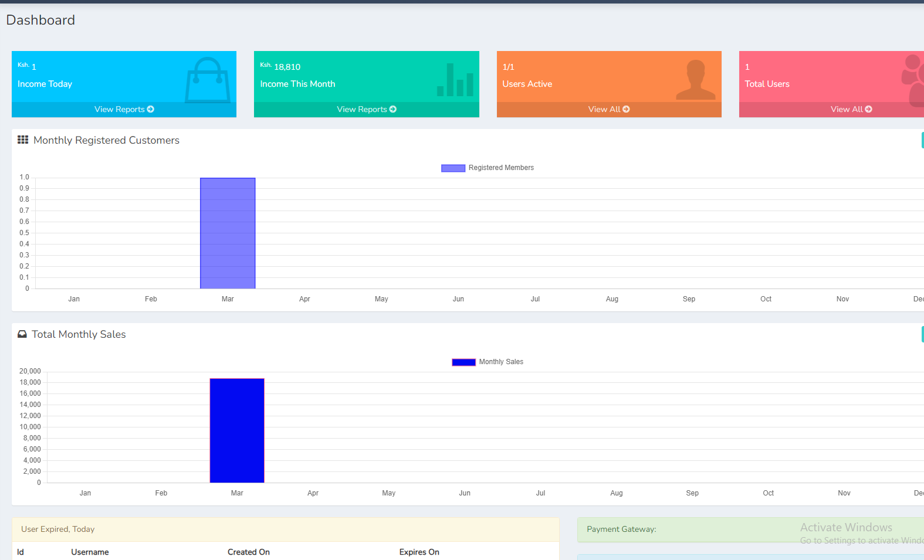Click the inbox icon beside Total Monthly Sales
Image resolution: width=924 pixels, height=560 pixels.
22,334
